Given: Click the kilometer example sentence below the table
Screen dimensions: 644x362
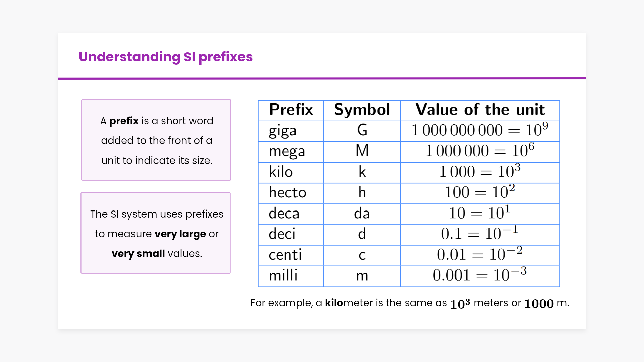Looking at the screenshot, I should click(x=409, y=303).
